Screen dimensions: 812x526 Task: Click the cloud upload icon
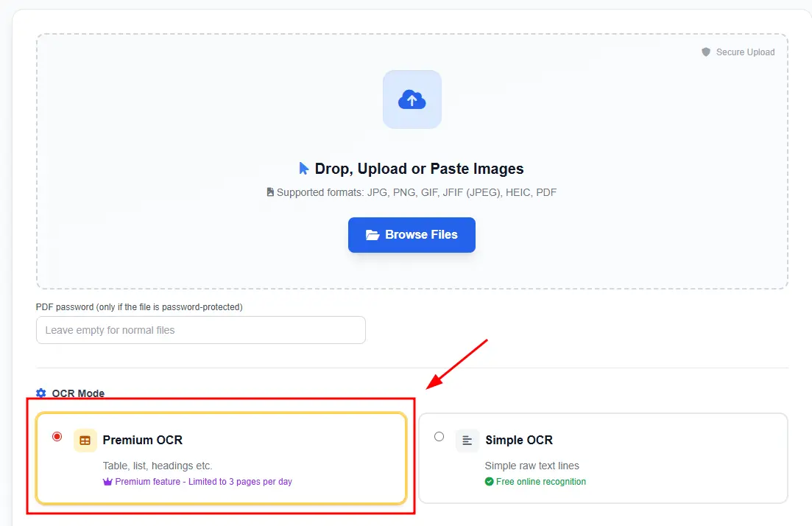[x=412, y=99]
